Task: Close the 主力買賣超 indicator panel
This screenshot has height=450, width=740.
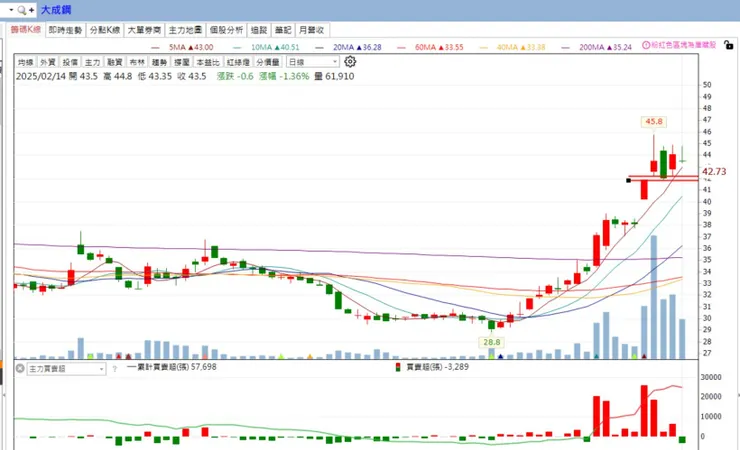Action: (x=20, y=368)
